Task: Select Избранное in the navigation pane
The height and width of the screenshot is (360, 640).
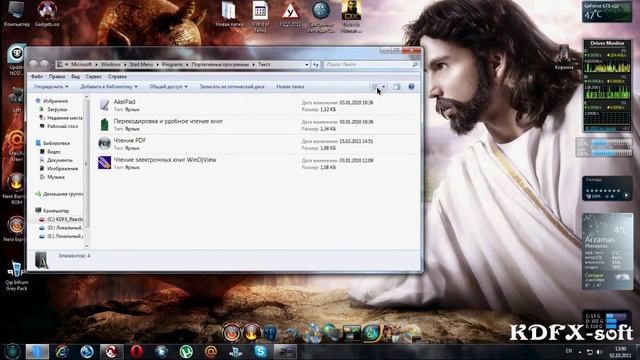Action: pyautogui.click(x=56, y=101)
